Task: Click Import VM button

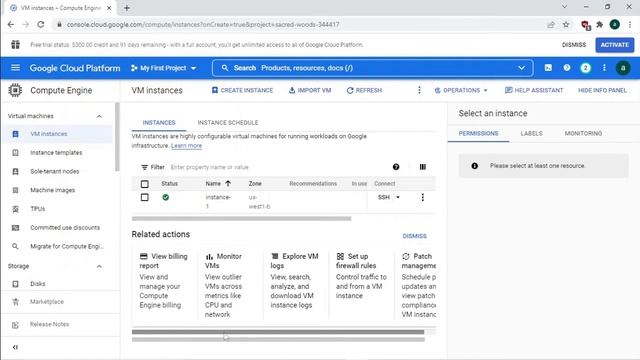Action: click(x=310, y=90)
